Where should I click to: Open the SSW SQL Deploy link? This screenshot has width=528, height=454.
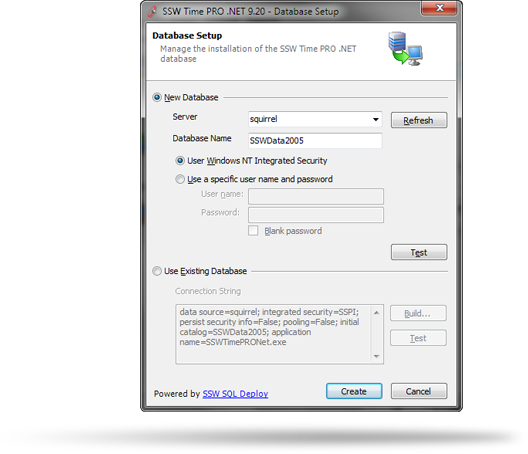(235, 393)
